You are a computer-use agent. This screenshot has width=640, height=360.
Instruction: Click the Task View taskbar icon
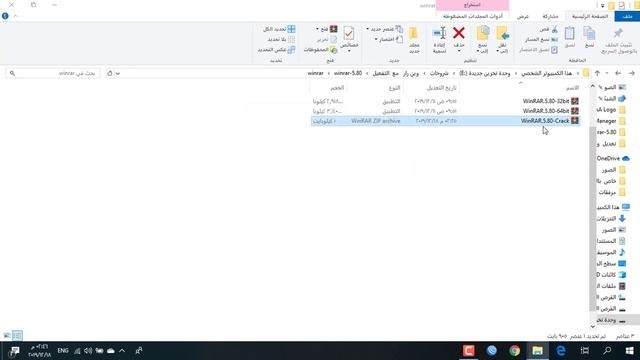click(584, 351)
